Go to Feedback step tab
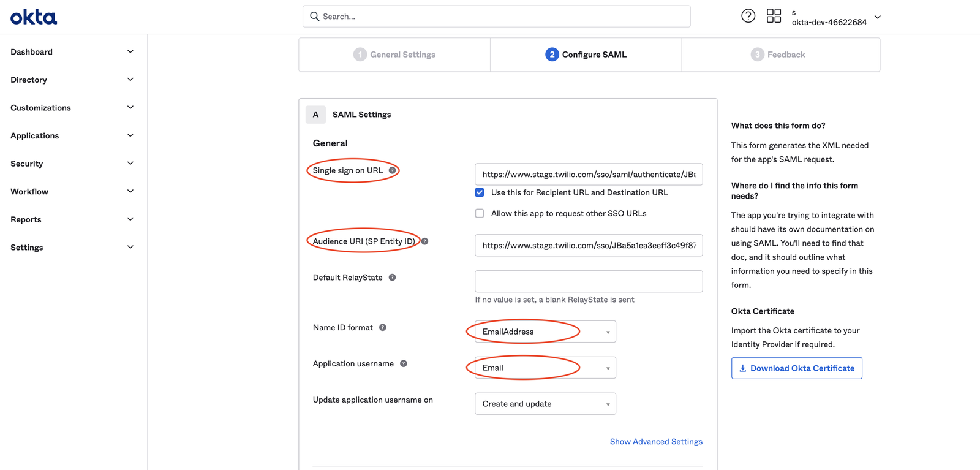 [x=781, y=55]
